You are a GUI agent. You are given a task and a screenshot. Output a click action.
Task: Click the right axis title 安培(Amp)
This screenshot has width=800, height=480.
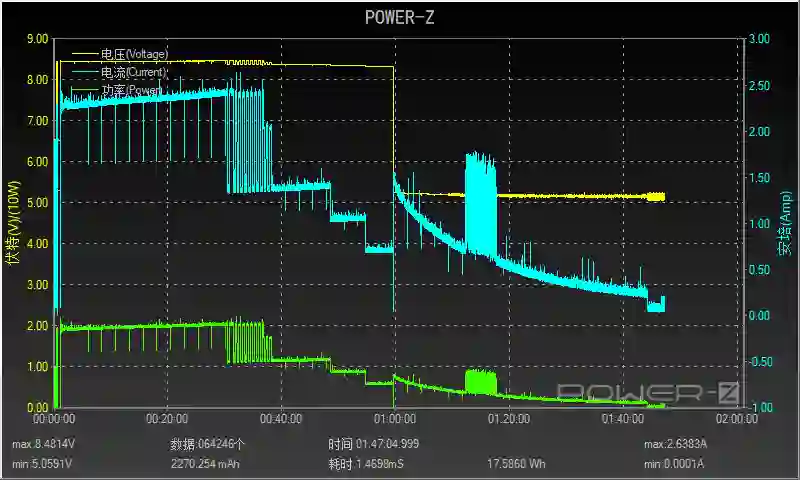pos(785,223)
